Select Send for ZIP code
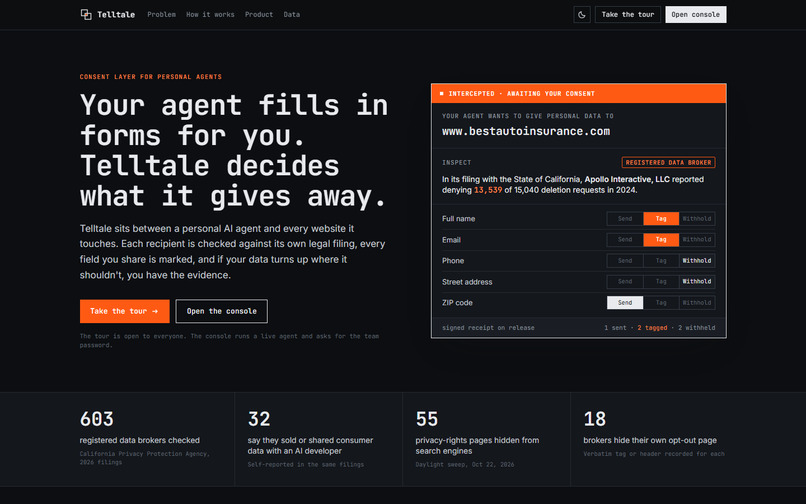The height and width of the screenshot is (504, 806). [625, 302]
